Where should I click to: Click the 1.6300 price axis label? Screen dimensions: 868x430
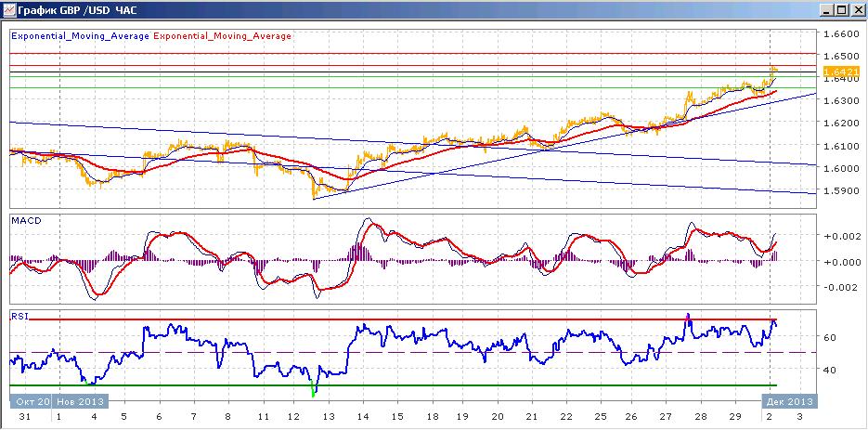(841, 101)
